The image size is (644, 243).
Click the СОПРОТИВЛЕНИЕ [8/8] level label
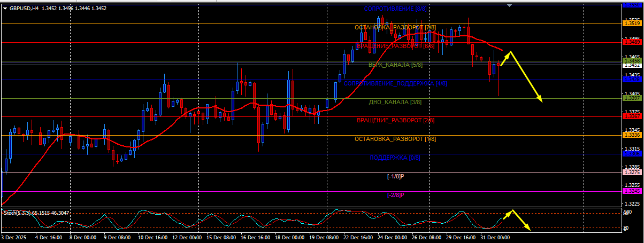pos(395,9)
